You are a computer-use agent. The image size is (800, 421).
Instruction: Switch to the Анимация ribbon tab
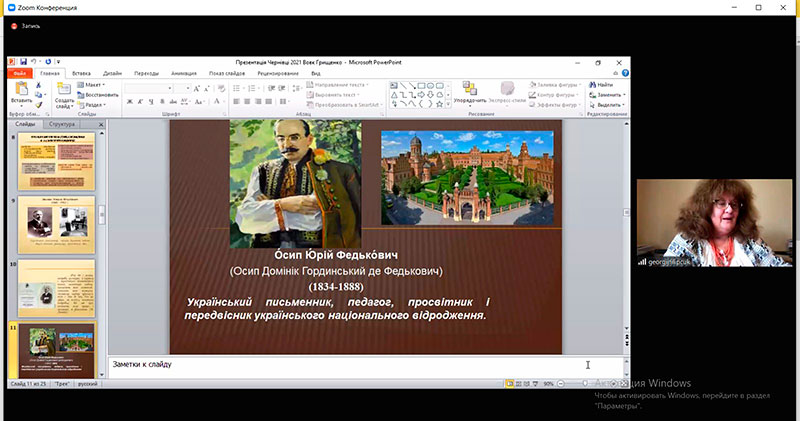coord(184,73)
